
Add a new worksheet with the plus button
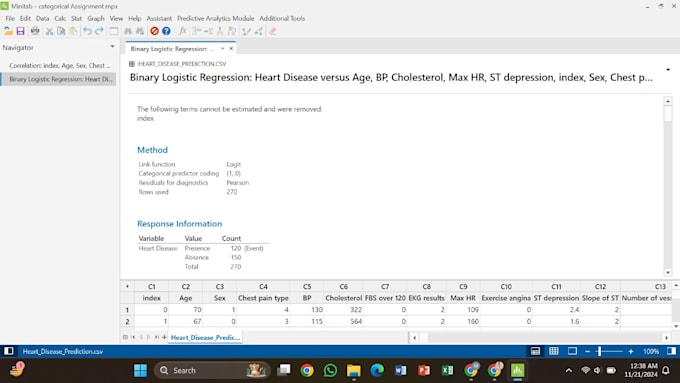click(164, 337)
